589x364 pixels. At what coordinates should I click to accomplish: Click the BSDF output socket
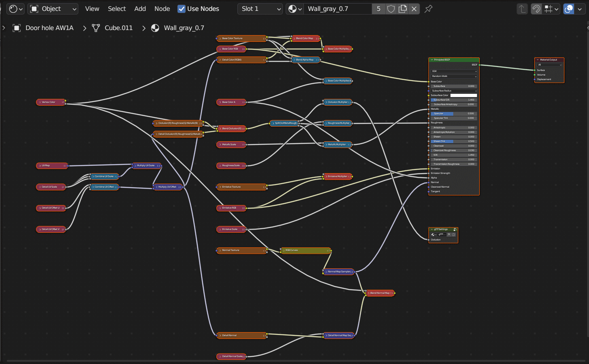click(x=479, y=65)
